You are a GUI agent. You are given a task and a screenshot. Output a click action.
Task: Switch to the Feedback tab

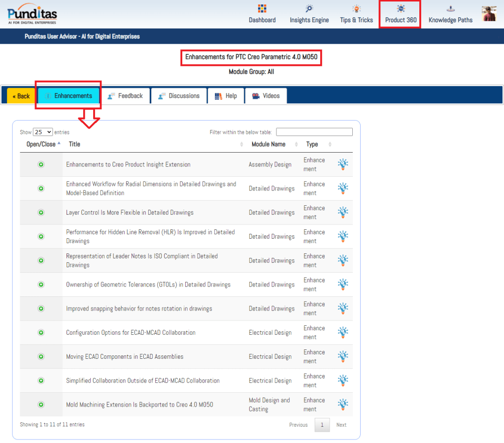click(125, 96)
